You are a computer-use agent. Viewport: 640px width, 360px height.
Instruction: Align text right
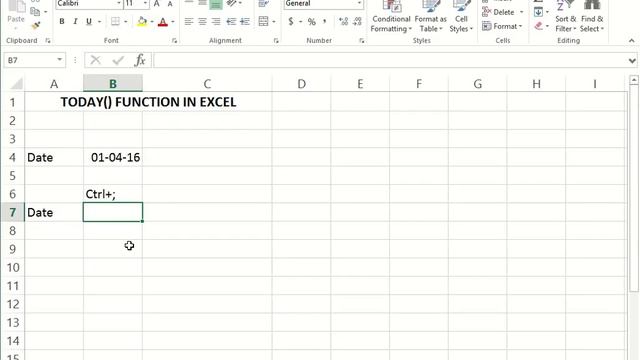216,21
